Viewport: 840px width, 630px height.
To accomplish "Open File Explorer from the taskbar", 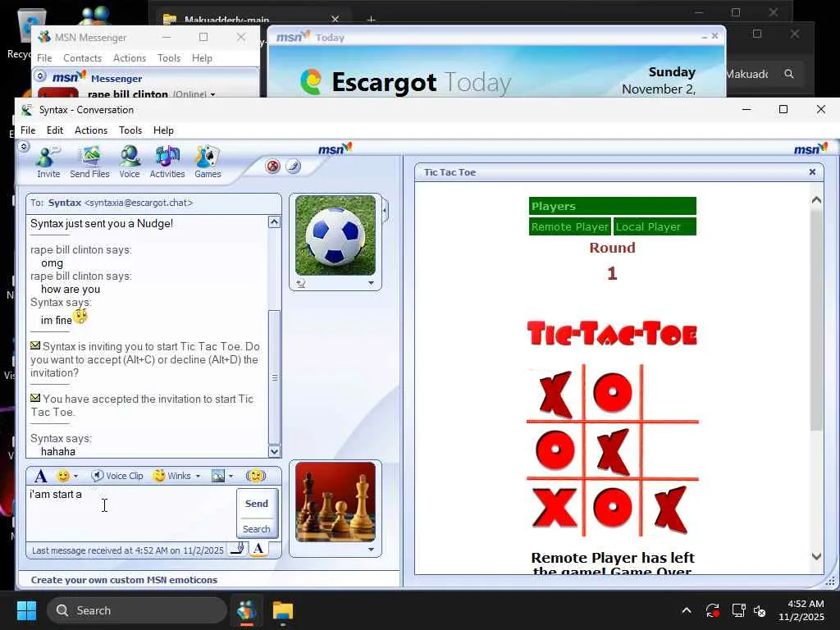I will 283,610.
